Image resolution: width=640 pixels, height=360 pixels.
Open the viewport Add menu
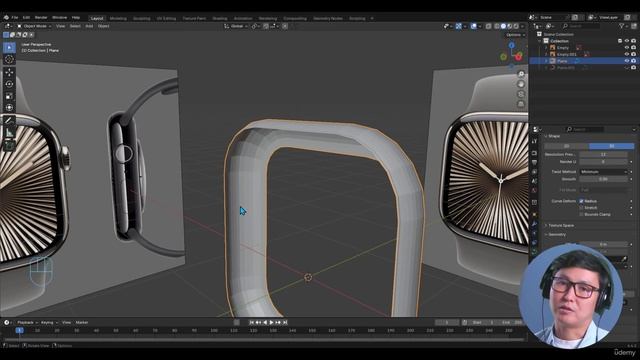tap(89, 26)
